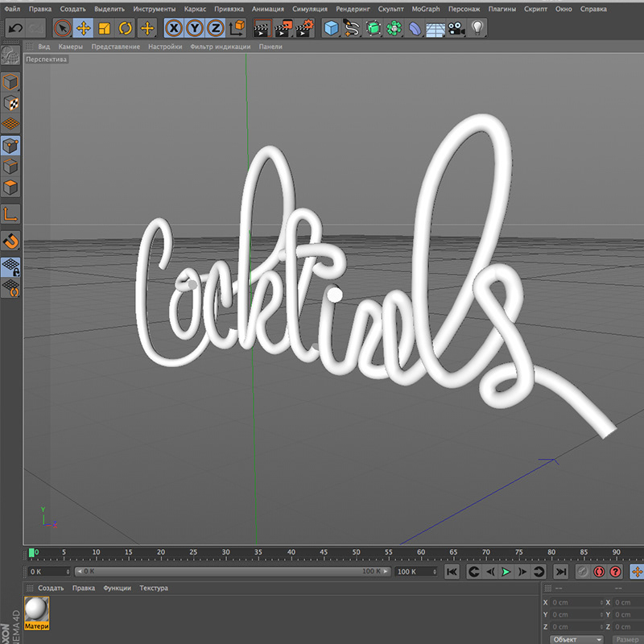
Task: Open the Размер size dropdown
Action: (627, 639)
